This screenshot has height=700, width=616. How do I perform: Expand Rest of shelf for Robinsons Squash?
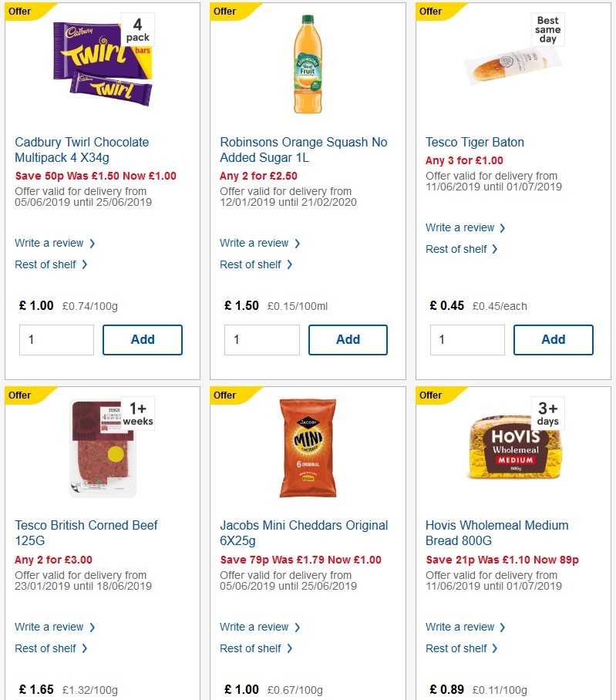pyautogui.click(x=252, y=264)
